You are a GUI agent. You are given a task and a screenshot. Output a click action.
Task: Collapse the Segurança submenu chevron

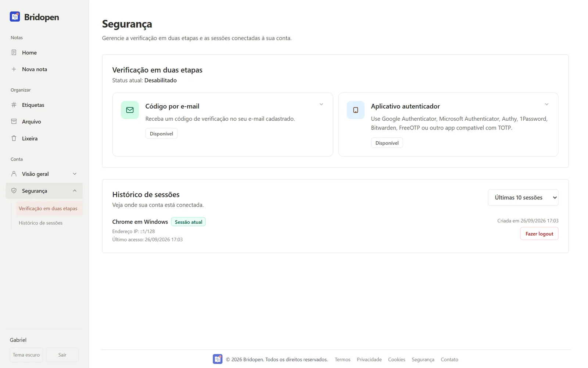click(75, 191)
